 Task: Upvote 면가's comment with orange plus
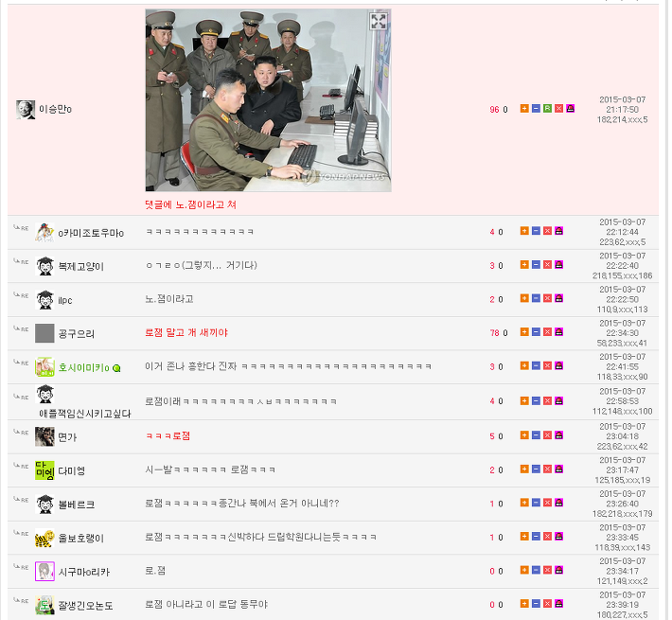524,435
